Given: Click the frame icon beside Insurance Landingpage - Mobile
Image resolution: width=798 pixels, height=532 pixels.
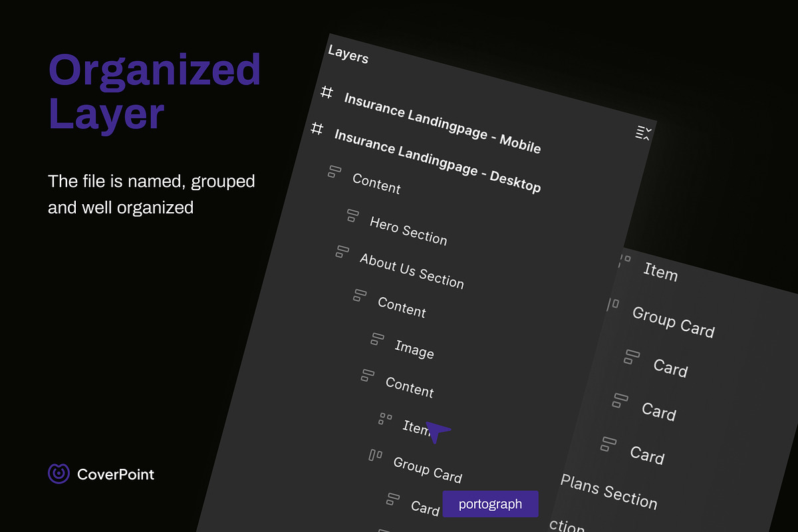Looking at the screenshot, I should (327, 92).
